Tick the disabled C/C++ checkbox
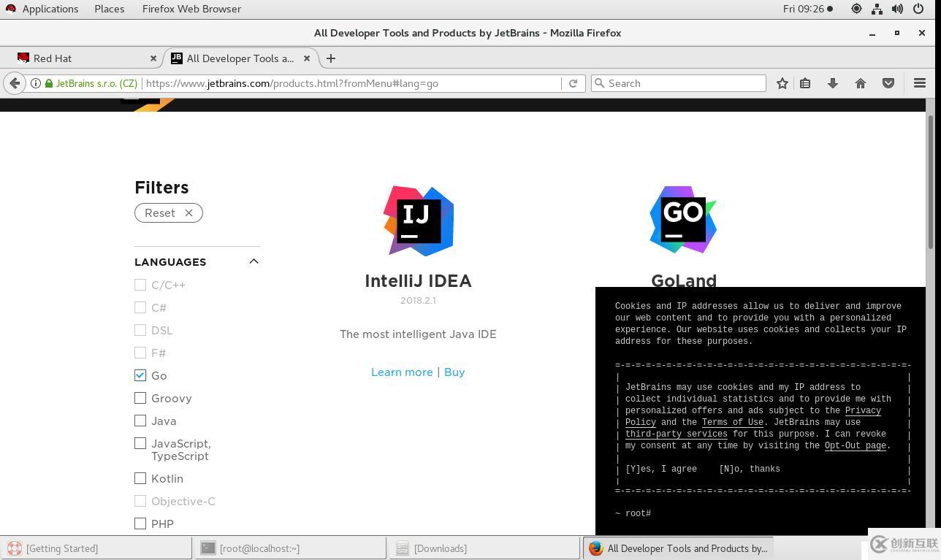 [x=140, y=285]
